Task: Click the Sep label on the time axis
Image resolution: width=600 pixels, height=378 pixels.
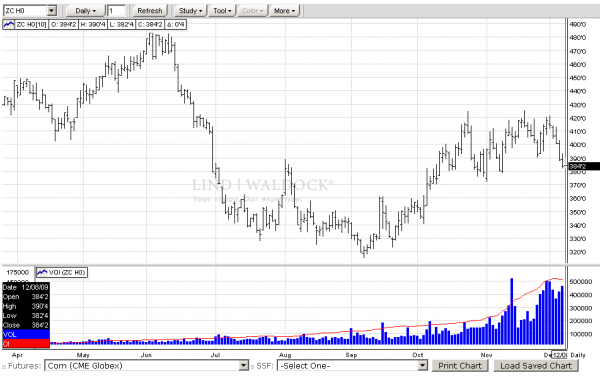Action: tap(351, 355)
